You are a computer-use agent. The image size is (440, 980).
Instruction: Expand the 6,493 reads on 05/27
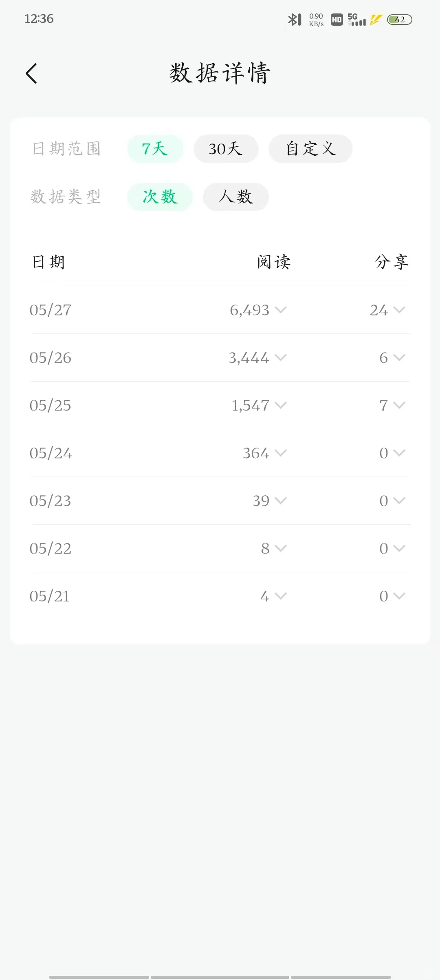(258, 310)
